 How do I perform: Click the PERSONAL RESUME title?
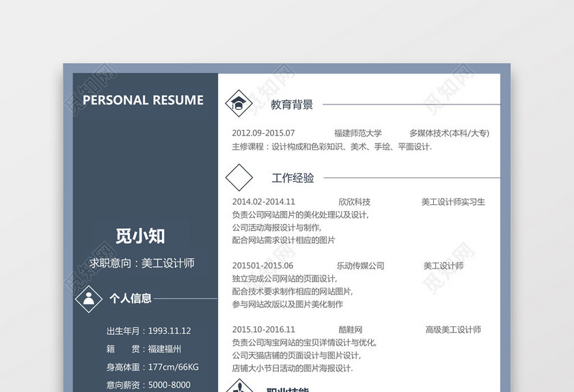tap(143, 100)
